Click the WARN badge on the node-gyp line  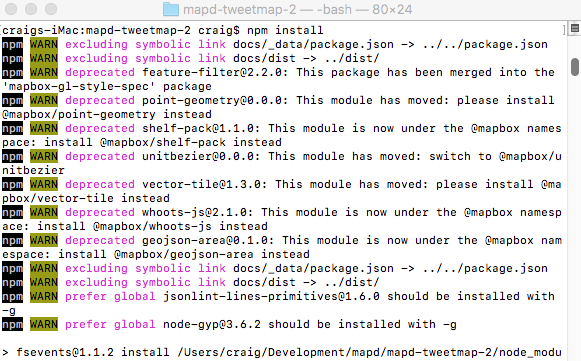tap(44, 324)
